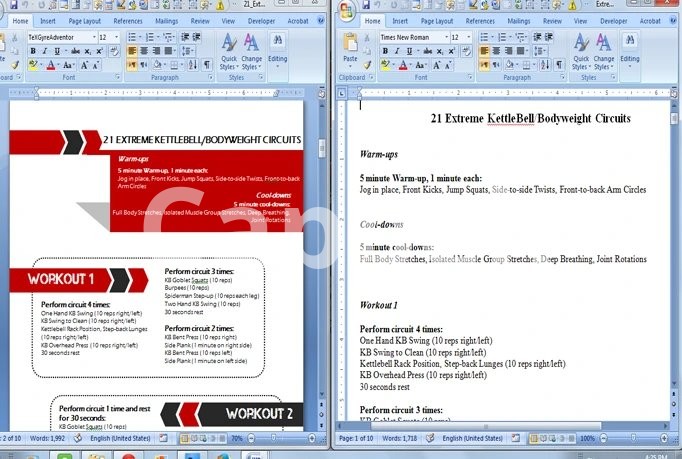Viewport: 682px width, 459px height.
Task: Click Italic in the left Word window
Action: [45, 51]
